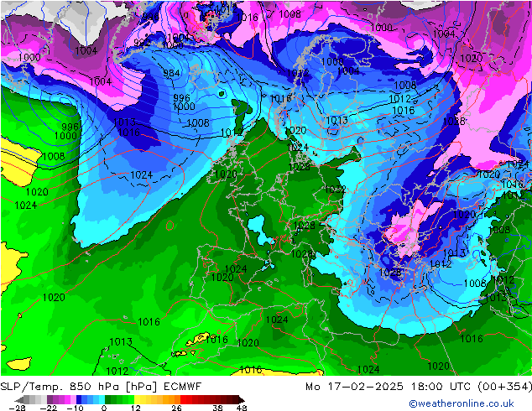
Task: Click the '48' legend value
Action: pyautogui.click(x=242, y=408)
